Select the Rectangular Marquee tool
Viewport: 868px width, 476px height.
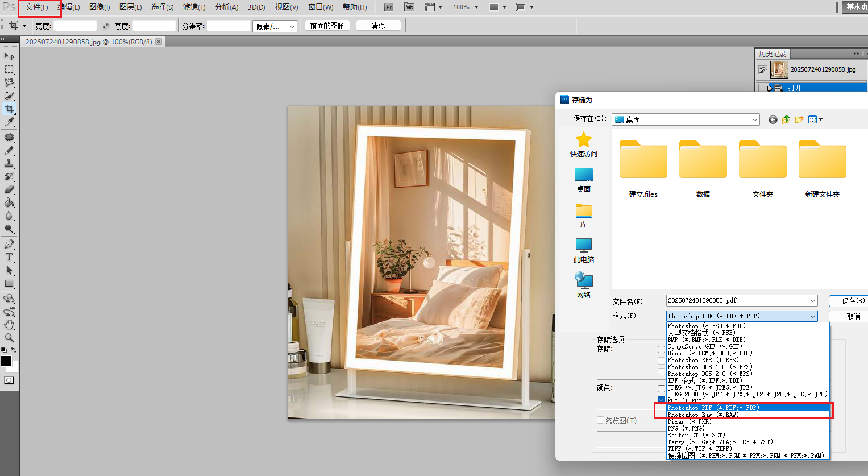[x=9, y=69]
